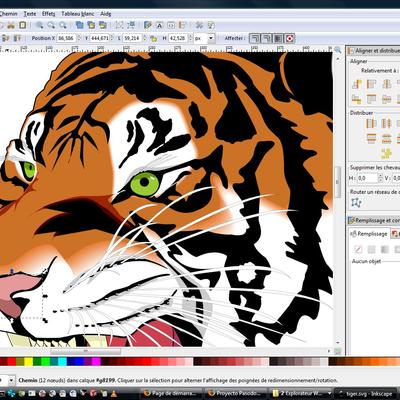This screenshot has height=400, width=400.
Task: Align bottom edges to anchor's top edge
Action: pos(357,99)
